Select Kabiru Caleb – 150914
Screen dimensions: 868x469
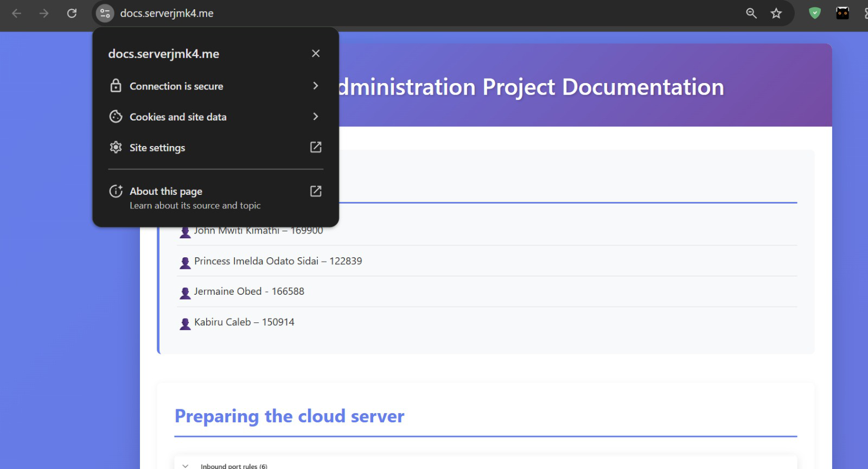pyautogui.click(x=244, y=322)
